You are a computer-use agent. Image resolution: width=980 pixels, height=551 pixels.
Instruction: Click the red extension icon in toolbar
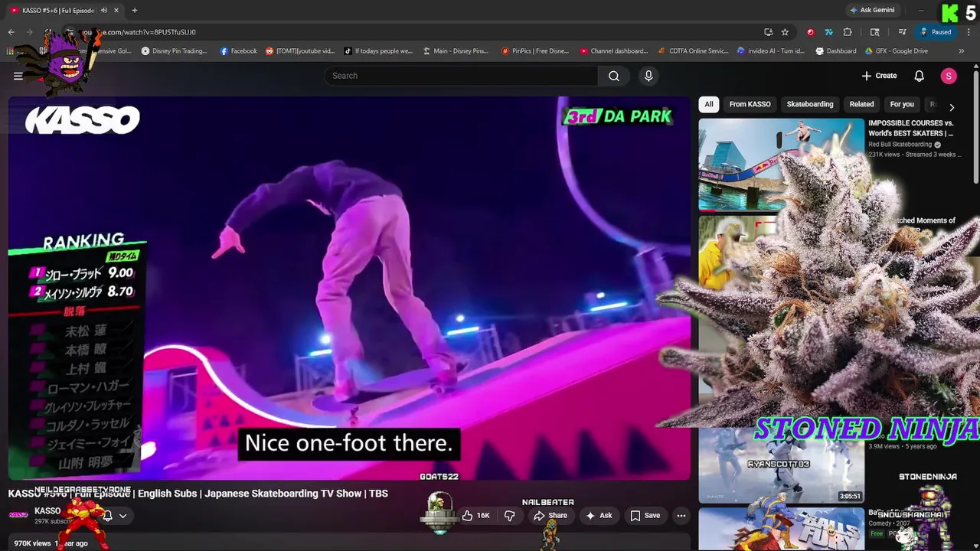[x=811, y=32]
